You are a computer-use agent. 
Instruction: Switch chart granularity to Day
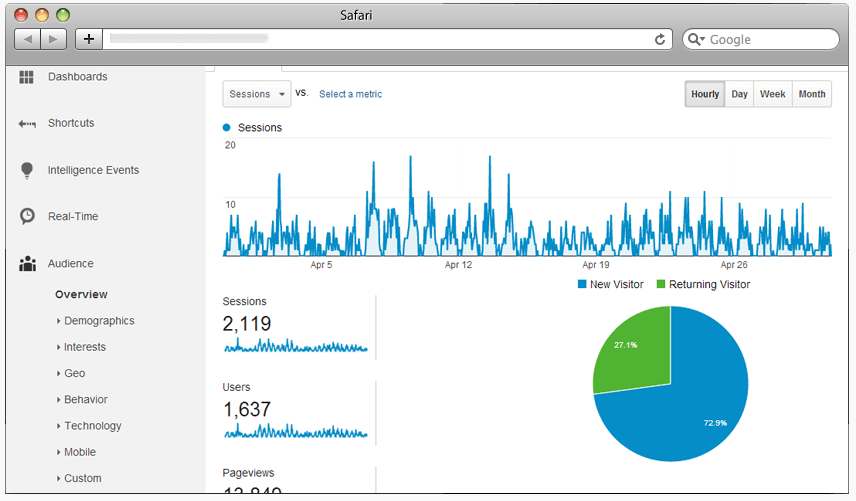739,94
